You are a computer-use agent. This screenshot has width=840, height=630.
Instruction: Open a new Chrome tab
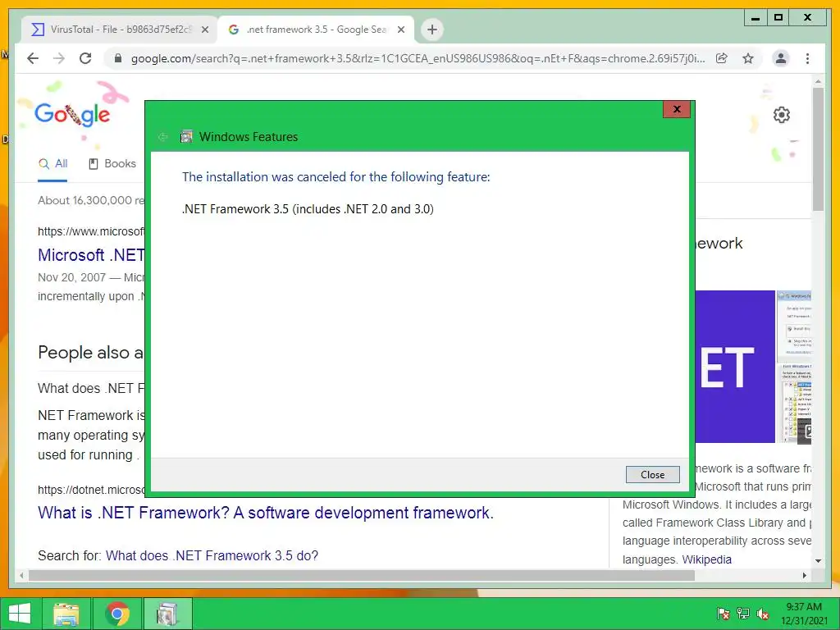[432, 30]
